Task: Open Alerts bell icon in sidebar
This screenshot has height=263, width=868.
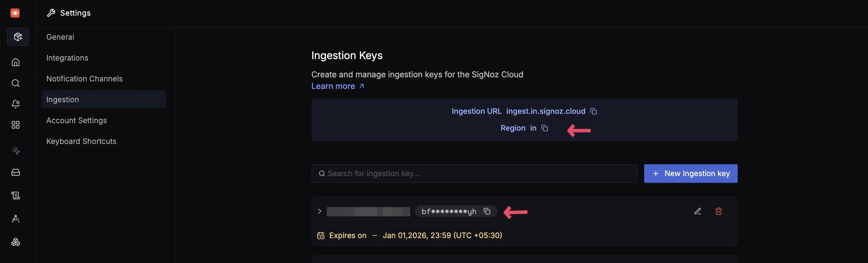Action: 16,104
